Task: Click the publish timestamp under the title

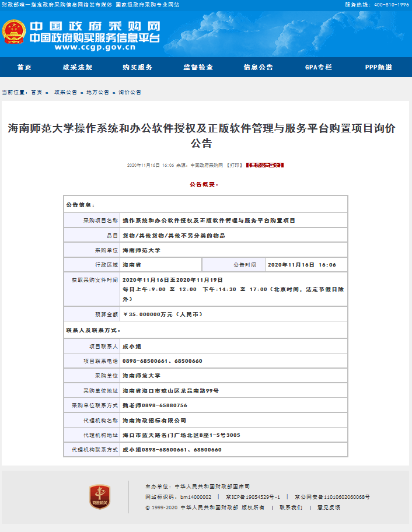Action: 151,165
